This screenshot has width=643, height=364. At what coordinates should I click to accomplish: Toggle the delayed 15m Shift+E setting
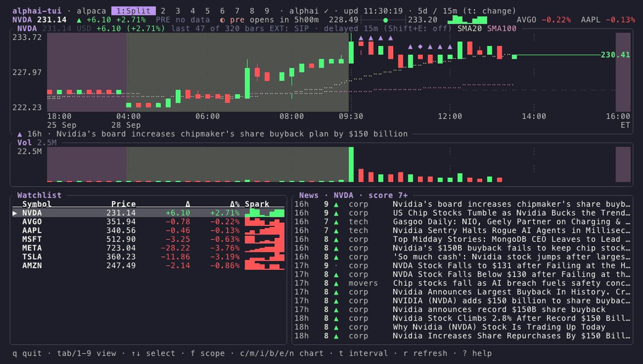(388, 28)
